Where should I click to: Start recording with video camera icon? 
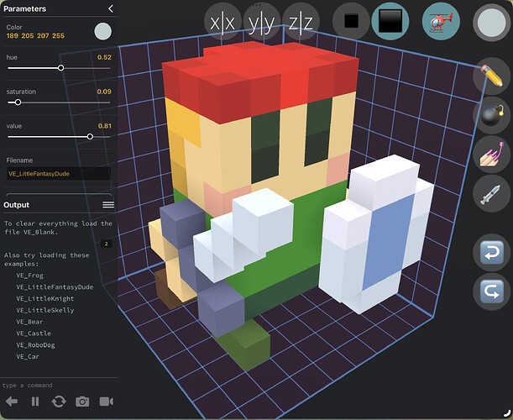click(x=107, y=402)
